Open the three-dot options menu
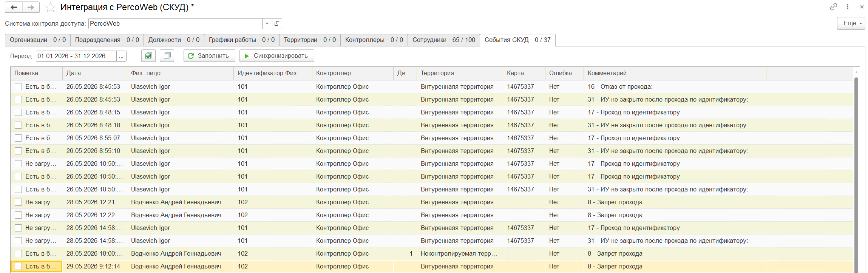The height and width of the screenshot is (273, 868). coord(848,7)
